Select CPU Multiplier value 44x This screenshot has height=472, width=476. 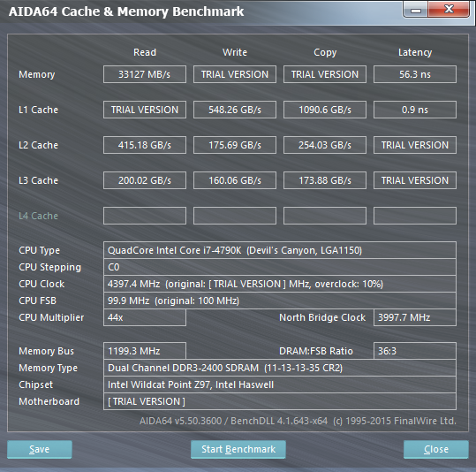pos(145,317)
